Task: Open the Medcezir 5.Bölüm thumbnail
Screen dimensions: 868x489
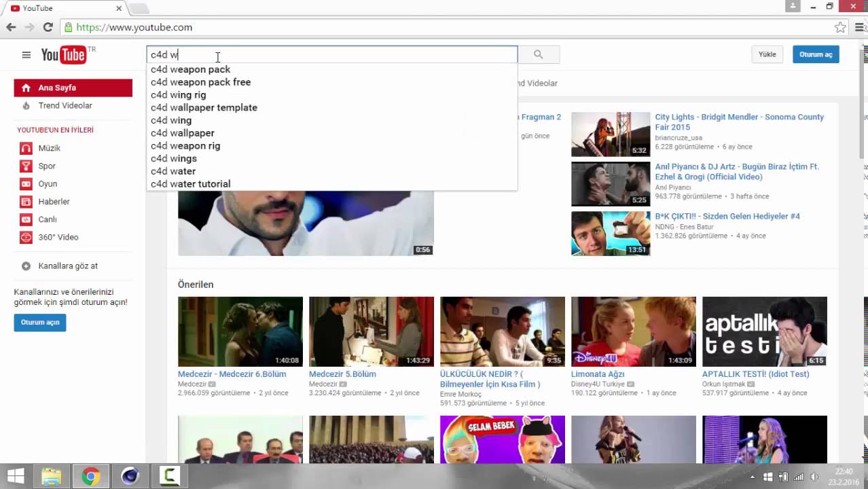Action: [371, 331]
